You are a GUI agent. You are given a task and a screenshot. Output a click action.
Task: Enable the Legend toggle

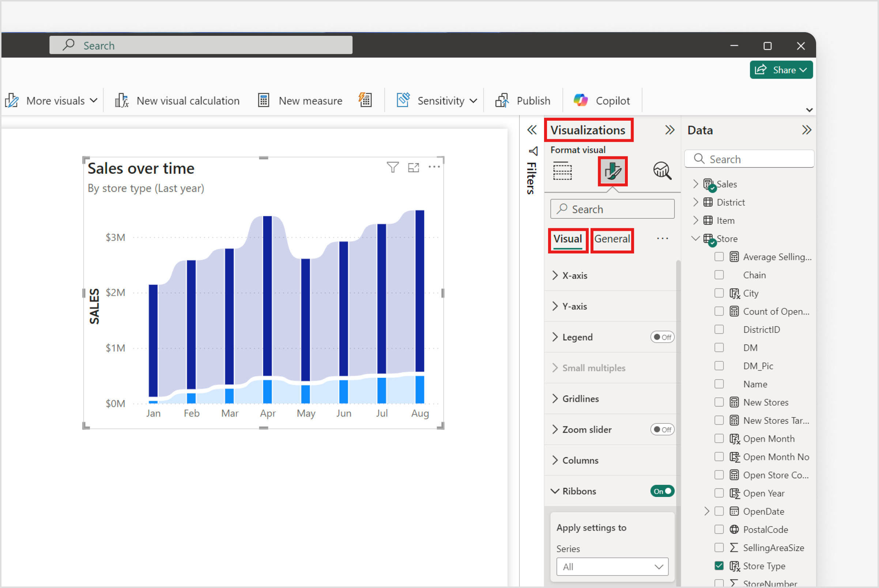pos(662,337)
